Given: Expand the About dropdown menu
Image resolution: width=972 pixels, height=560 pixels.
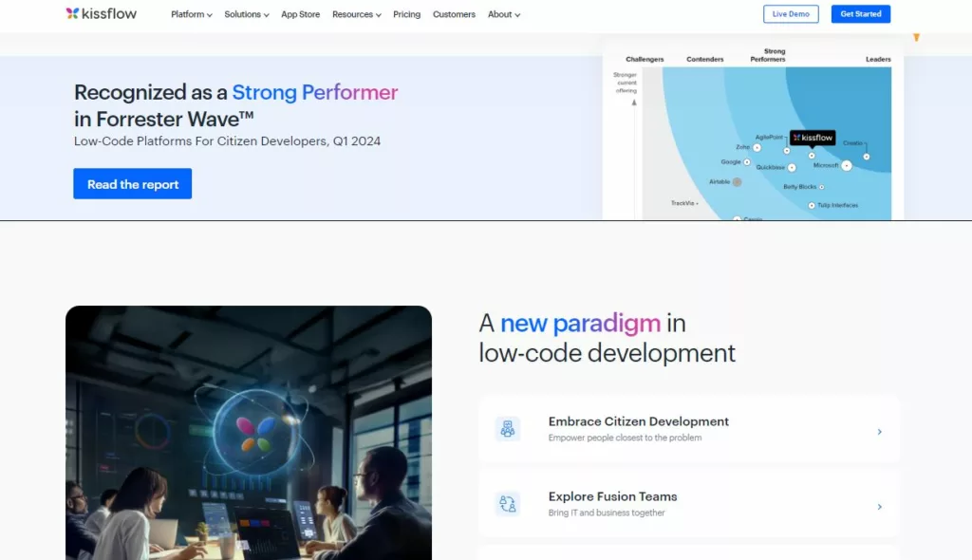Looking at the screenshot, I should [x=504, y=14].
